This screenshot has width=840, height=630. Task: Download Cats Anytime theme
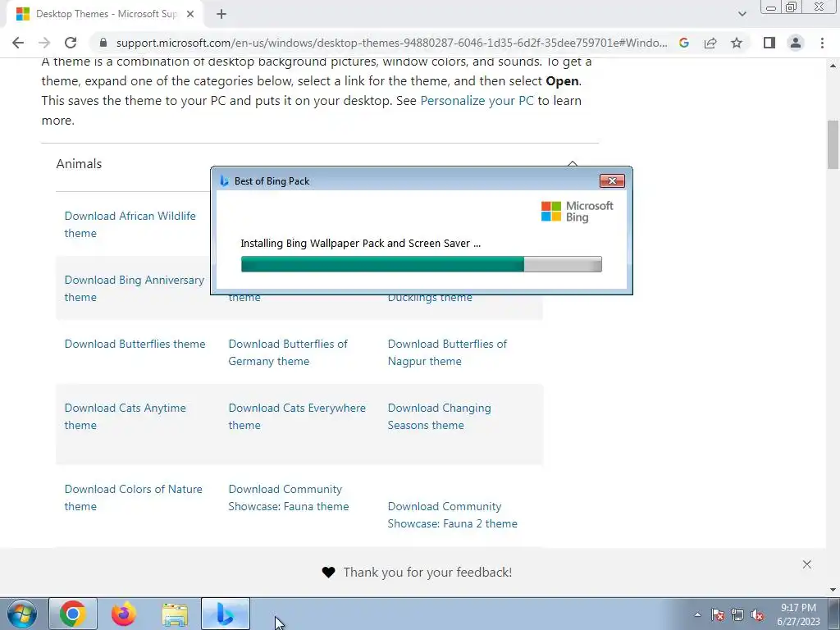click(x=125, y=416)
